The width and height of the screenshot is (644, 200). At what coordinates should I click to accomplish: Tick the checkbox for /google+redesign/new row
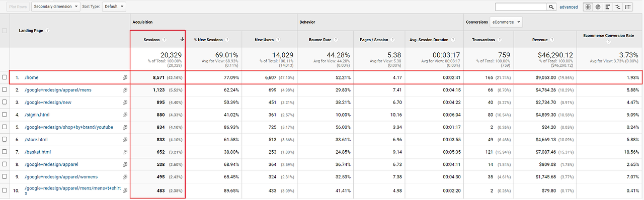click(x=5, y=103)
